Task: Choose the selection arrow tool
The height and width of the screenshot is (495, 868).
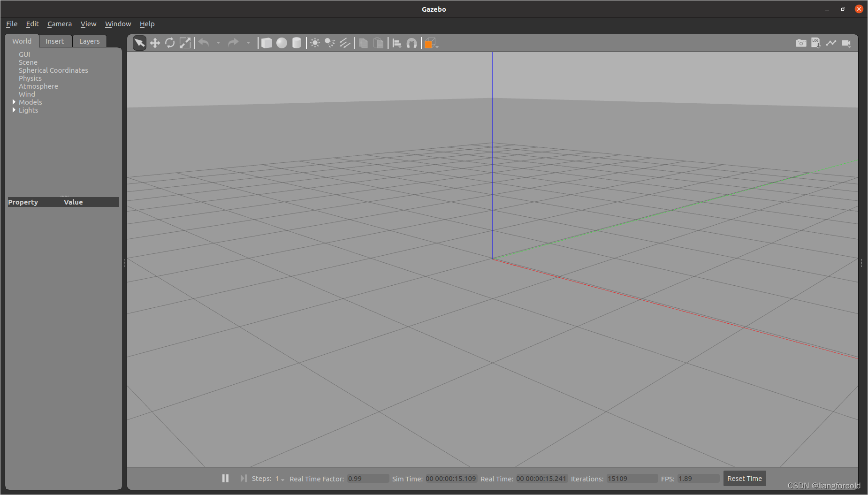Action: 139,43
